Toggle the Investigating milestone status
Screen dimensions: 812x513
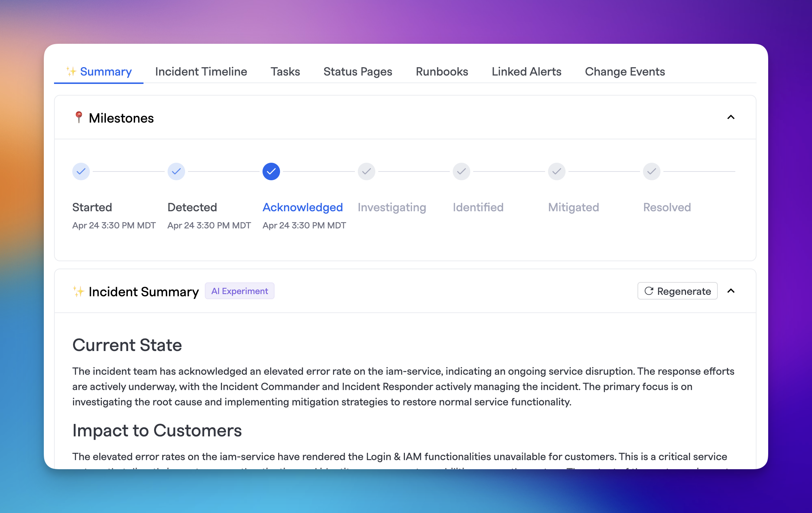[x=366, y=171]
